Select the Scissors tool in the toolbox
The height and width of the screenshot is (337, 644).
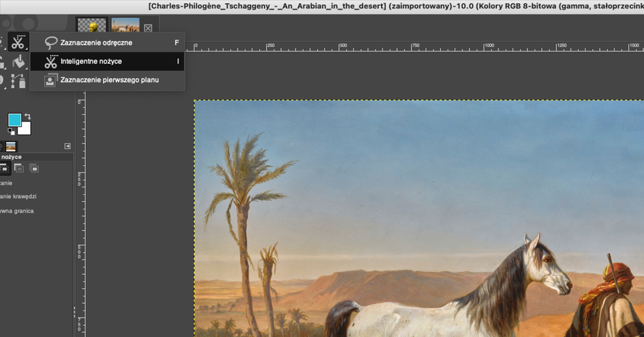17,42
